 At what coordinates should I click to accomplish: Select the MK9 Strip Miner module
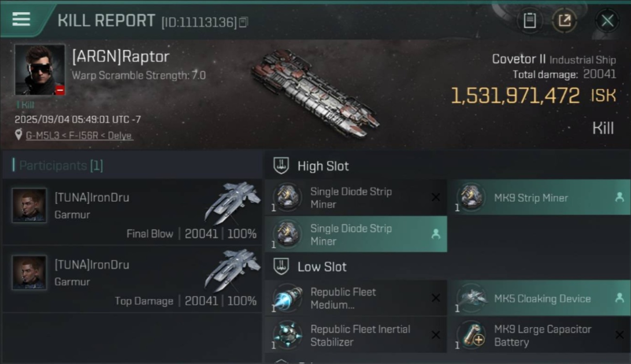539,198
